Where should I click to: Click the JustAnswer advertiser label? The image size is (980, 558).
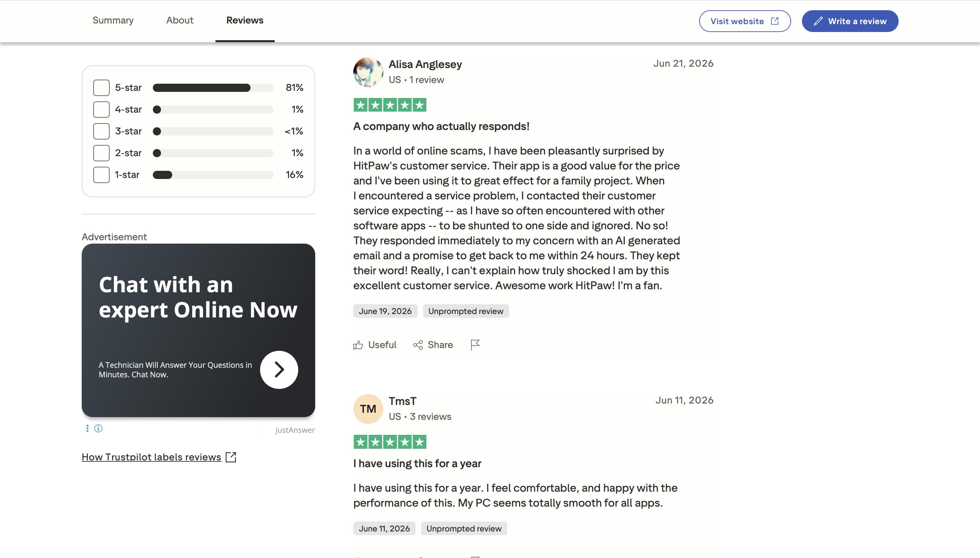point(295,430)
